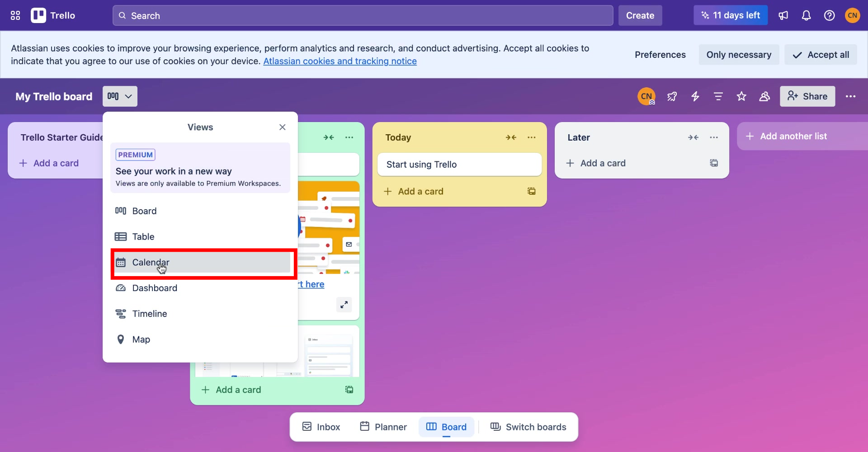Click the rocket Power-Ups icon
868x452 pixels.
click(672, 96)
